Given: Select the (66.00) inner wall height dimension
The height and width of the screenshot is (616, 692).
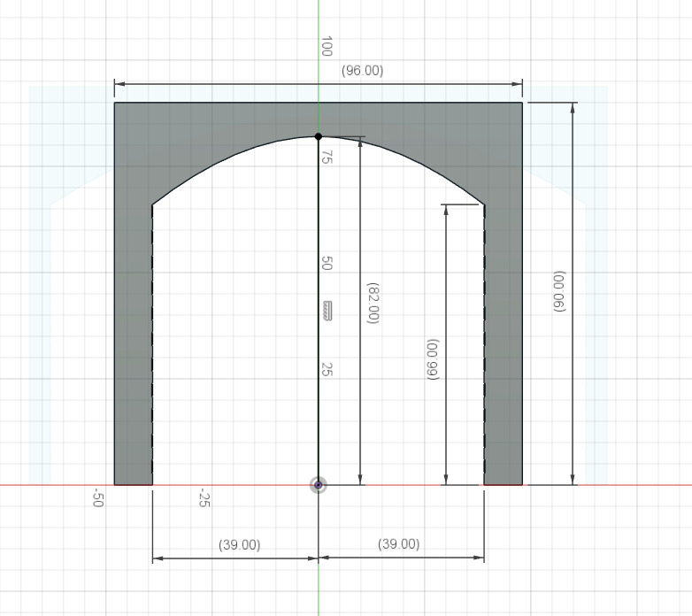Looking at the screenshot, I should [433, 359].
